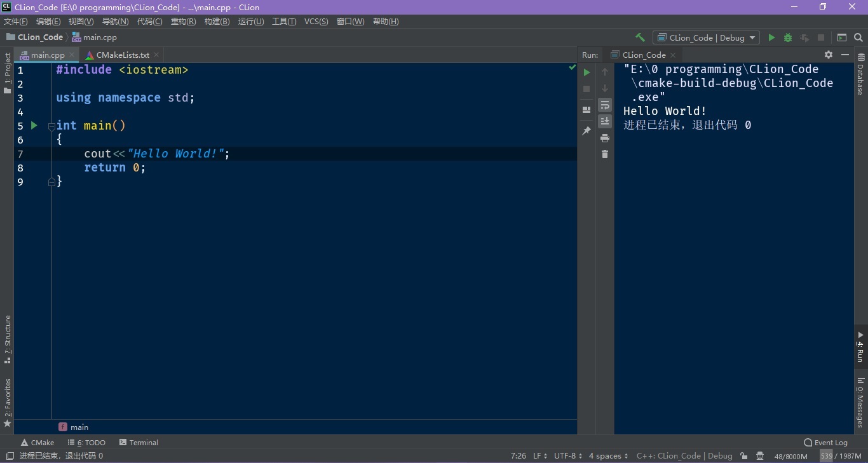
Task: Click main function breadcrumb at editor bottom
Action: coord(74,427)
